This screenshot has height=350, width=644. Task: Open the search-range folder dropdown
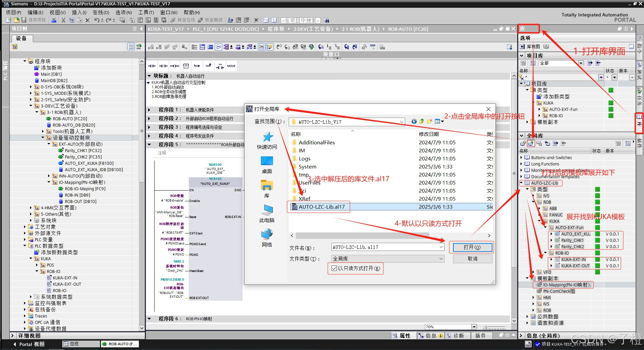[x=401, y=122]
